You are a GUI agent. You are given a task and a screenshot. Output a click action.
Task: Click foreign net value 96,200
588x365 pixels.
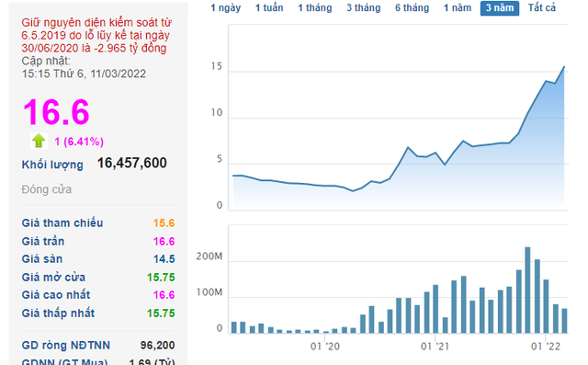[x=157, y=345]
